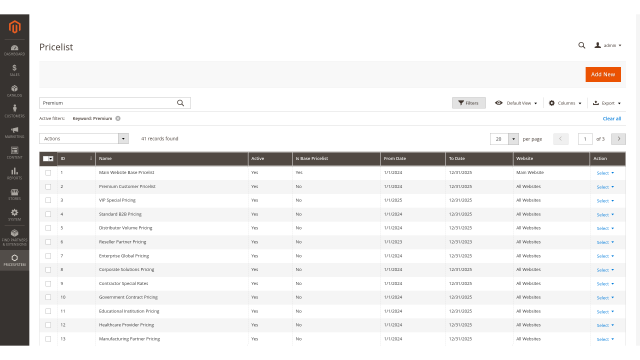
Task: Check row for VIP Special Pricing
Action: 48,200
